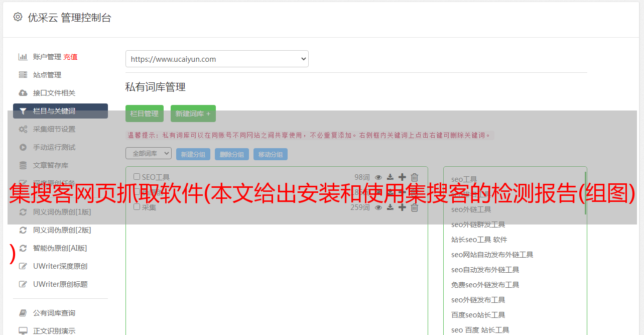
Task: Check the 采集 library checkbox
Action: click(137, 207)
